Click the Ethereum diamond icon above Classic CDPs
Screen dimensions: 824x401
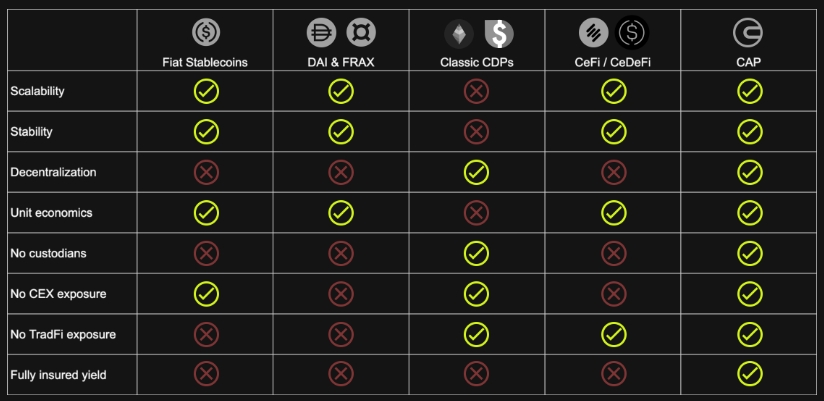tap(459, 34)
